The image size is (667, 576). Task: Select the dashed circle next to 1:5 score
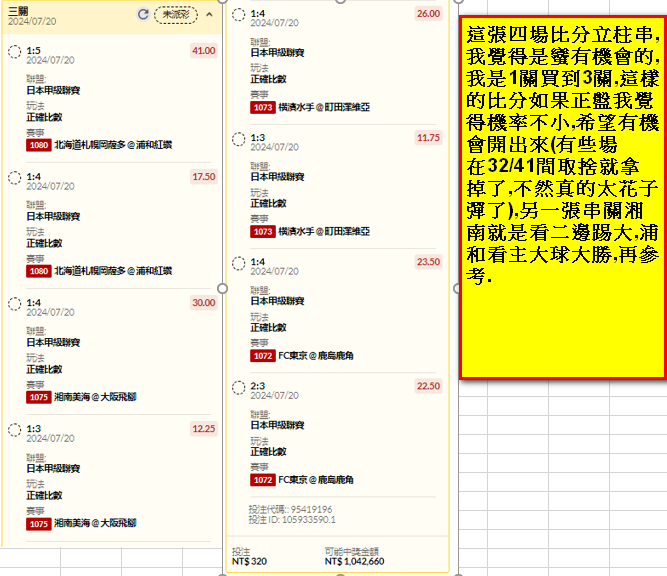pyautogui.click(x=14, y=51)
